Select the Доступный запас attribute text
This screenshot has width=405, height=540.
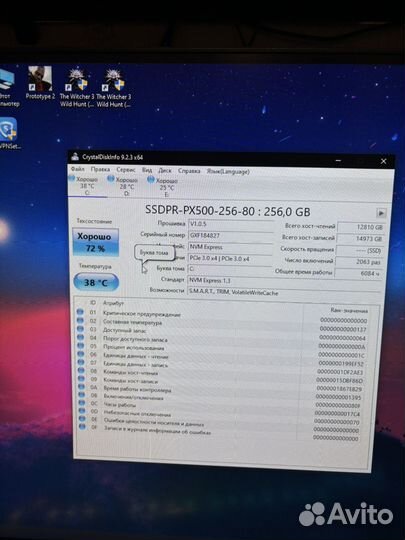tap(124, 330)
